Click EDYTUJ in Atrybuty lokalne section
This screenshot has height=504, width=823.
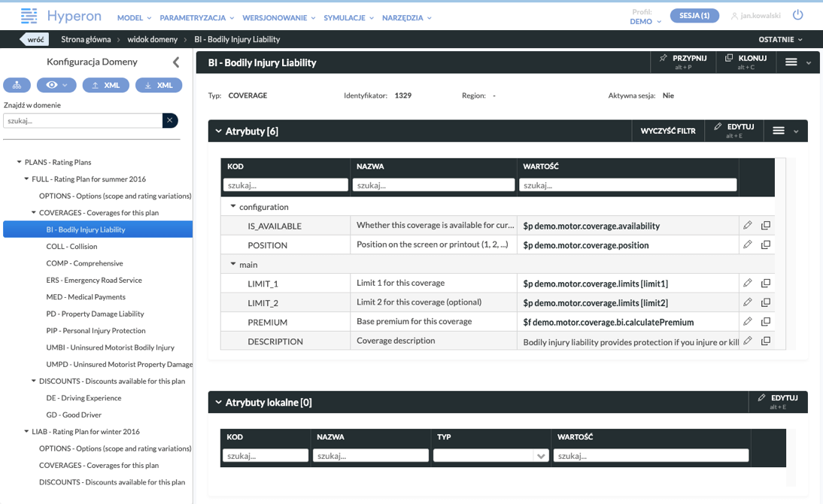[x=778, y=402]
